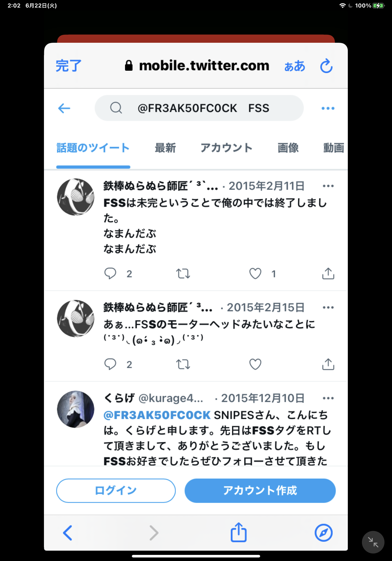Open more options on くらげ's tweet
The image size is (392, 561).
pyautogui.click(x=328, y=398)
